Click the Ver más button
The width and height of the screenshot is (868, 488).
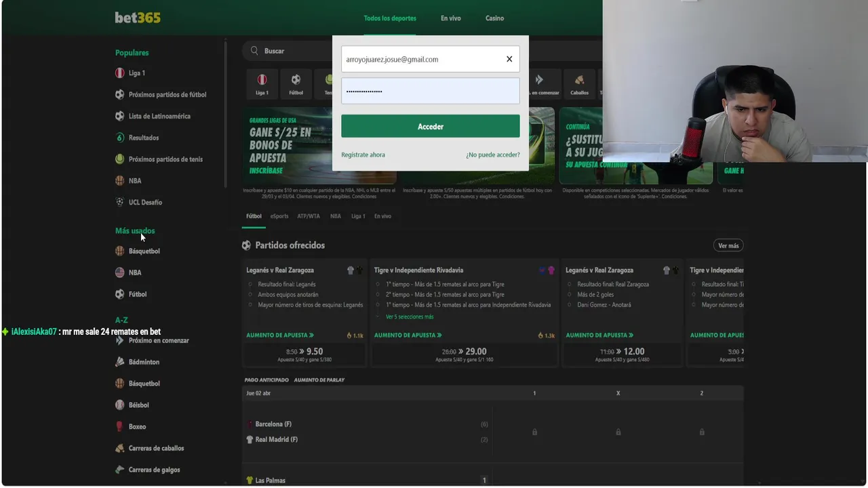pyautogui.click(x=728, y=245)
